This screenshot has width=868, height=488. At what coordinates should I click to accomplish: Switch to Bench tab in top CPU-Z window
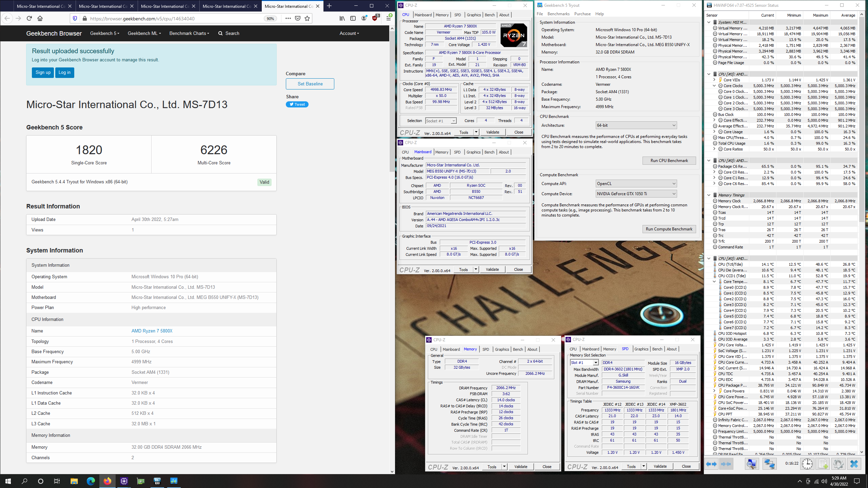coord(490,15)
